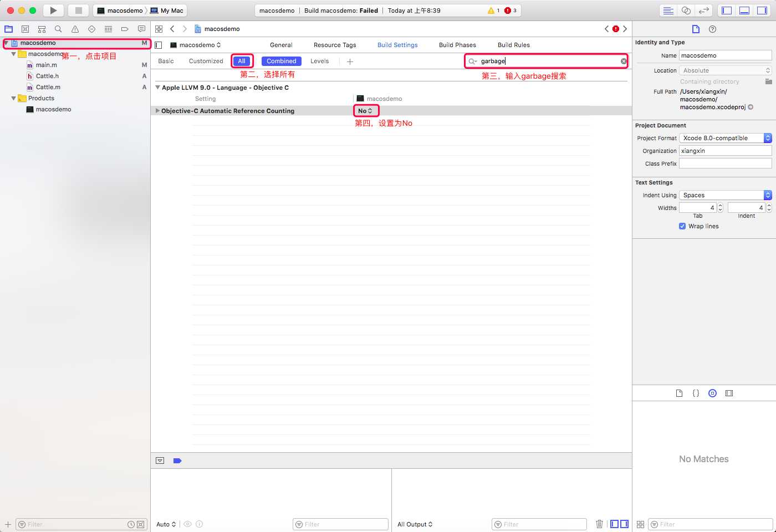
Task: Open the Report navigator
Action: point(141,29)
